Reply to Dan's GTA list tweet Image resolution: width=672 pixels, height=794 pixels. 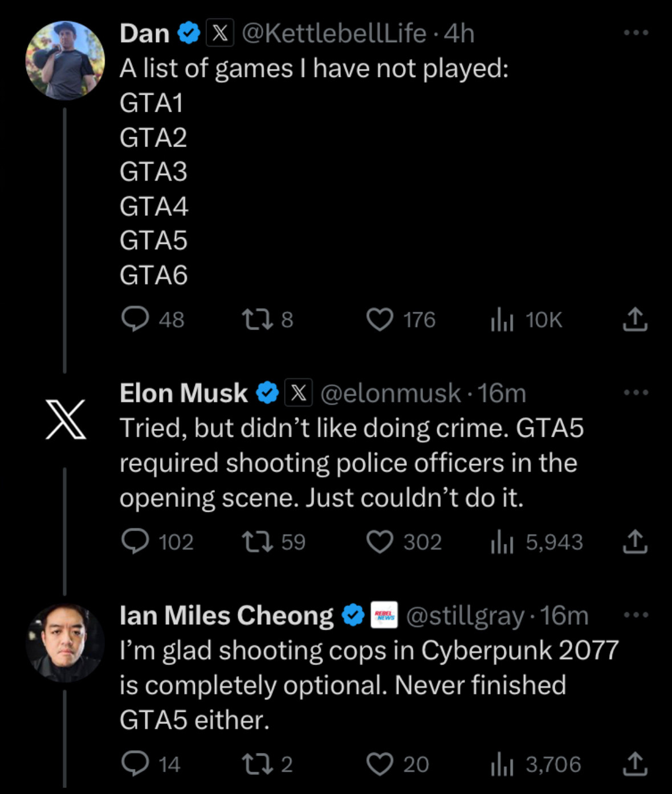pyautogui.click(x=135, y=319)
